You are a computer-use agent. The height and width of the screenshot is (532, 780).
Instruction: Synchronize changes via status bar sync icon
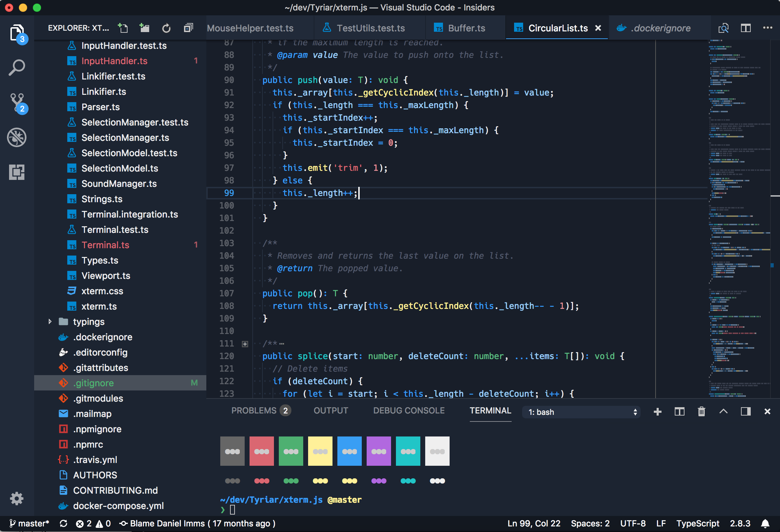(63, 524)
